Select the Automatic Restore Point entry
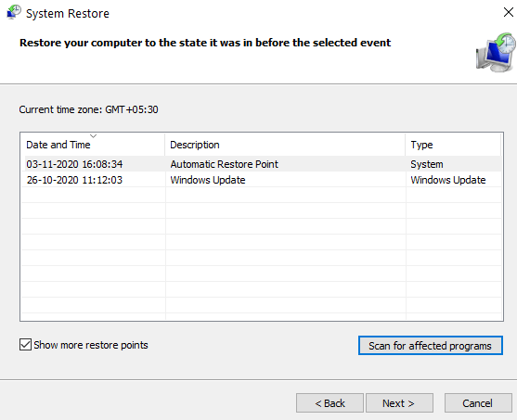The height and width of the screenshot is (420, 517). (263, 164)
